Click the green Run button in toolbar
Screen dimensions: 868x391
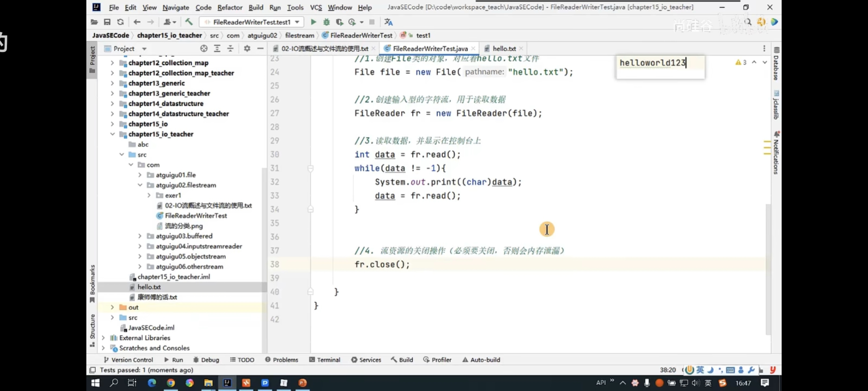click(313, 22)
